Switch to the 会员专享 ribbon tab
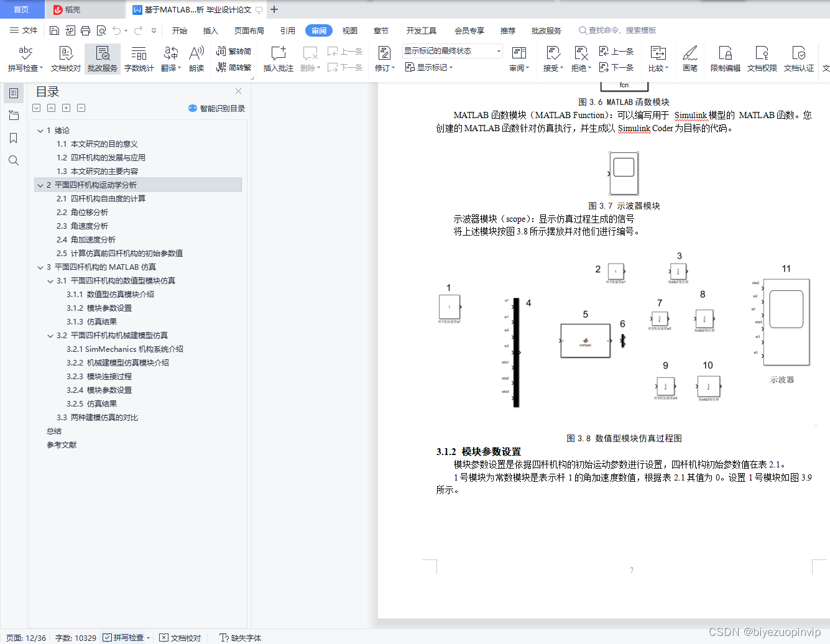830x644 pixels. click(x=469, y=30)
